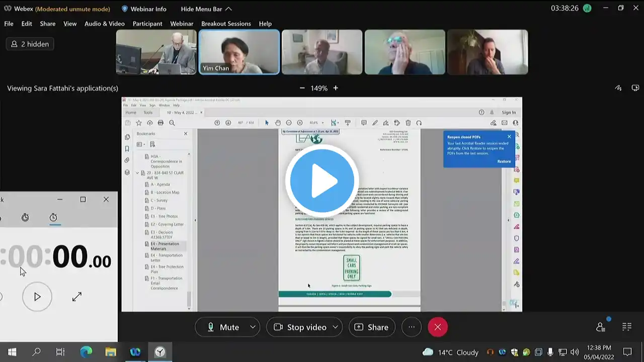Stop video using the camera button
The height and width of the screenshot is (362, 644).
pos(300,327)
